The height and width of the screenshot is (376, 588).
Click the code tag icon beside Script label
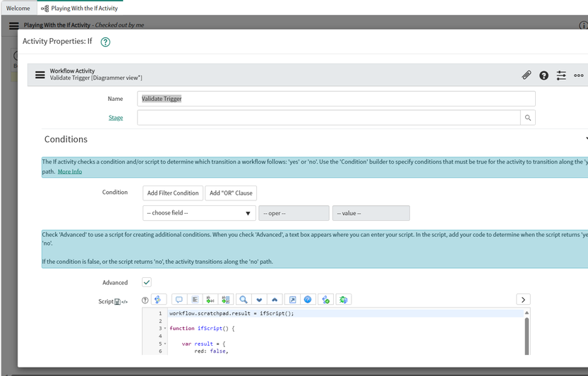click(x=124, y=302)
